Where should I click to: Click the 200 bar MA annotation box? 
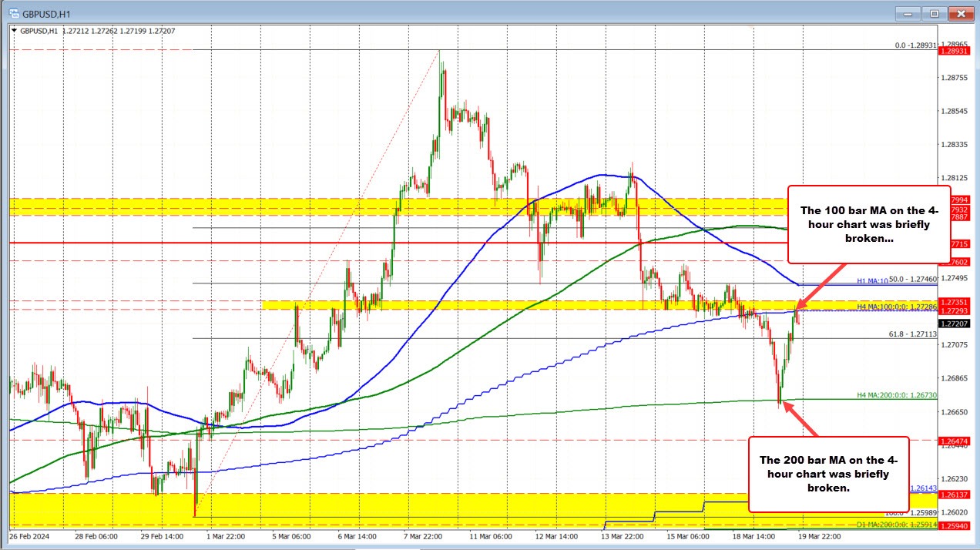(x=828, y=474)
